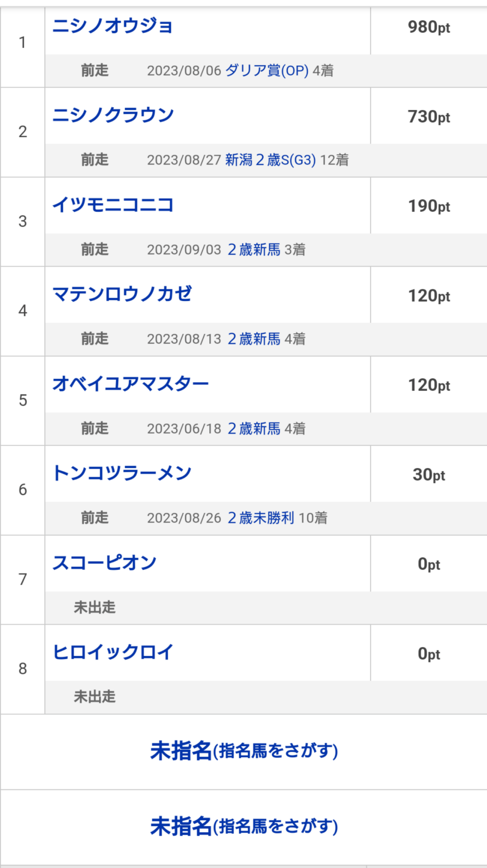The height and width of the screenshot is (868, 487).
Task: Open horse マテンロウノカゼ page
Action: click(122, 294)
